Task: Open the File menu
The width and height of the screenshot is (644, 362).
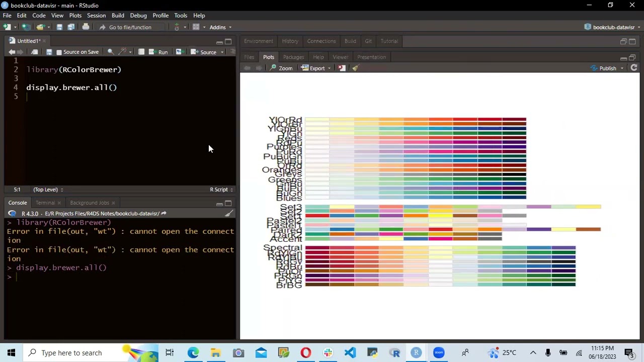Action: click(x=7, y=16)
